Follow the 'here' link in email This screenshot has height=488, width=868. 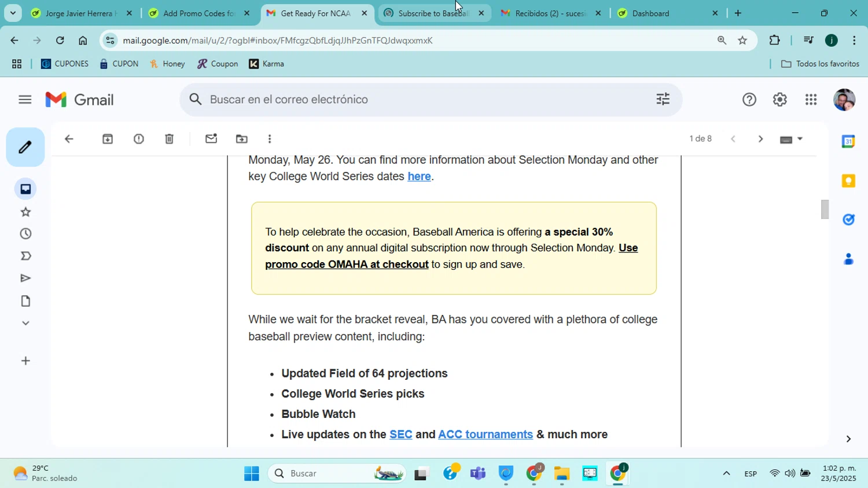[419, 177]
